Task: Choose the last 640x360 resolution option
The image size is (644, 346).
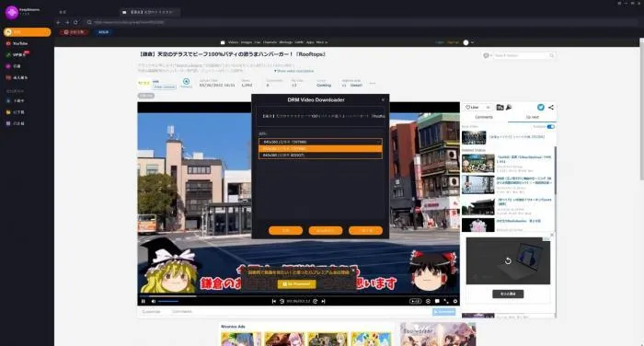Action: [320, 155]
